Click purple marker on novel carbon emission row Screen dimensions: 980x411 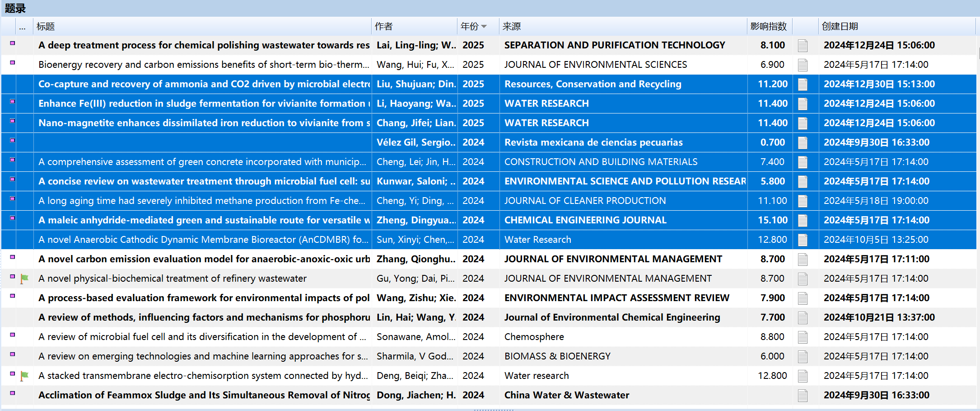coord(13,257)
